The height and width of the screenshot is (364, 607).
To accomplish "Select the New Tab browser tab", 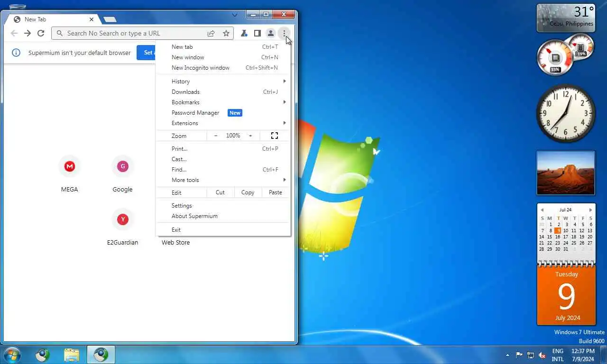I will click(54, 19).
